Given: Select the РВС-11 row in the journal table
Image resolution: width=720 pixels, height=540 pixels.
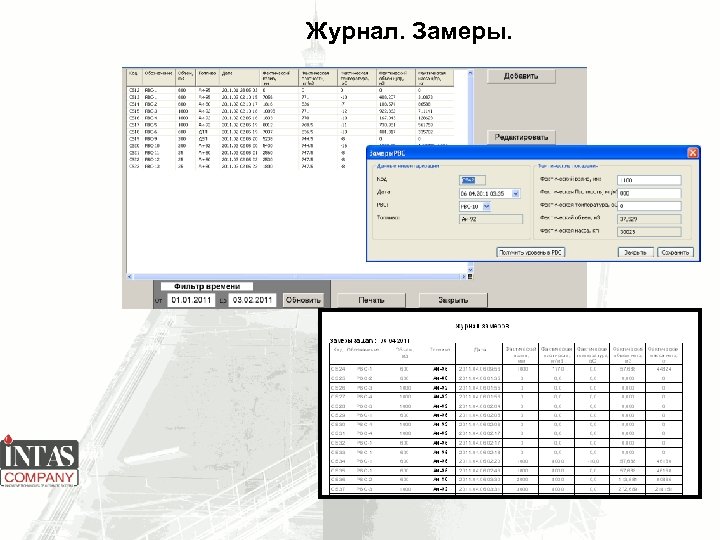Looking at the screenshot, I should [x=247, y=152].
